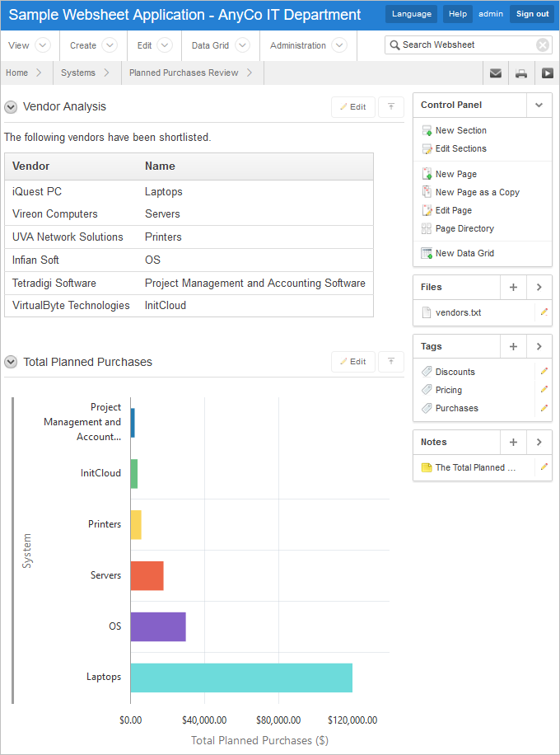Open the Language button

pyautogui.click(x=411, y=14)
